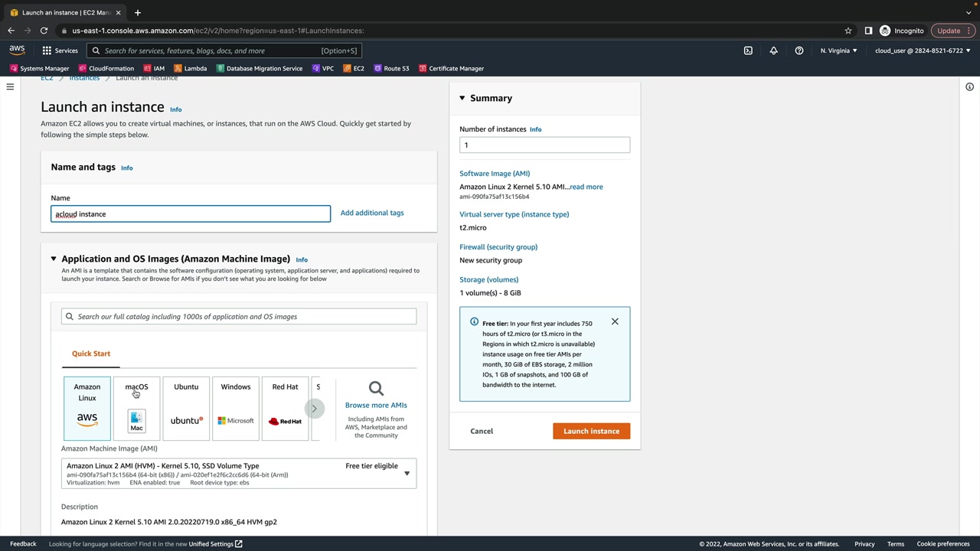Screen dimensions: 980x551
Task: Open a new browser tab
Action: coord(138,12)
